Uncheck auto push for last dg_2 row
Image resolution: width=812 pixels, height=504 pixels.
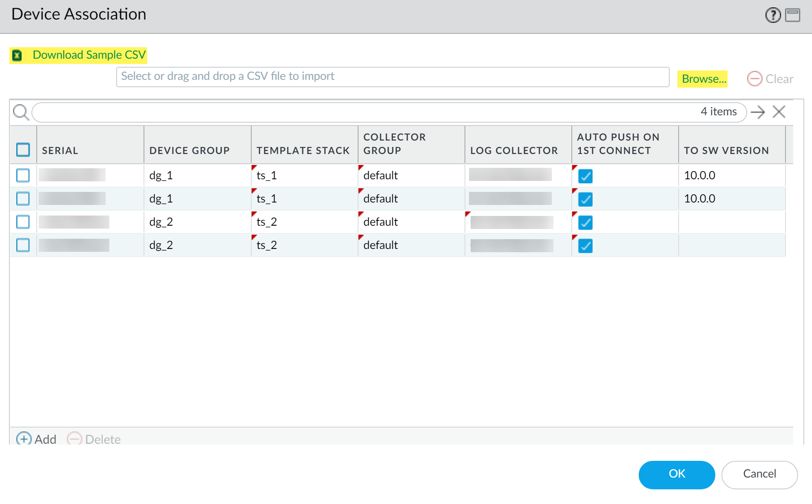[585, 246]
